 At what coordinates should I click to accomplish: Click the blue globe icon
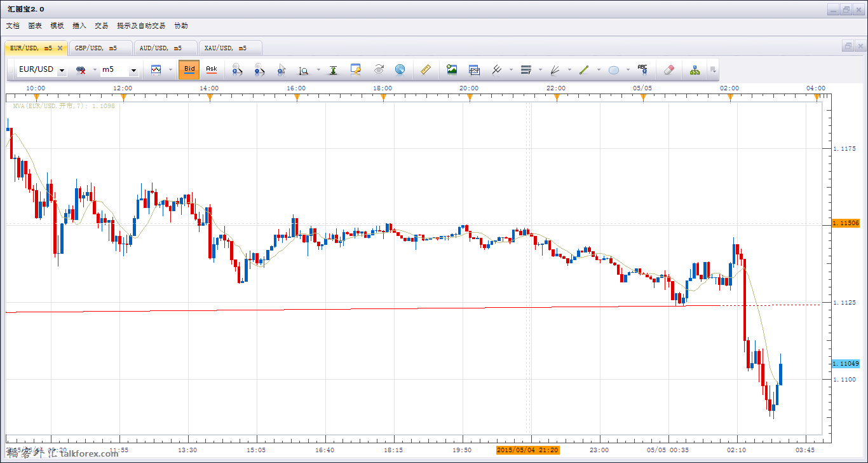pyautogui.click(x=400, y=70)
